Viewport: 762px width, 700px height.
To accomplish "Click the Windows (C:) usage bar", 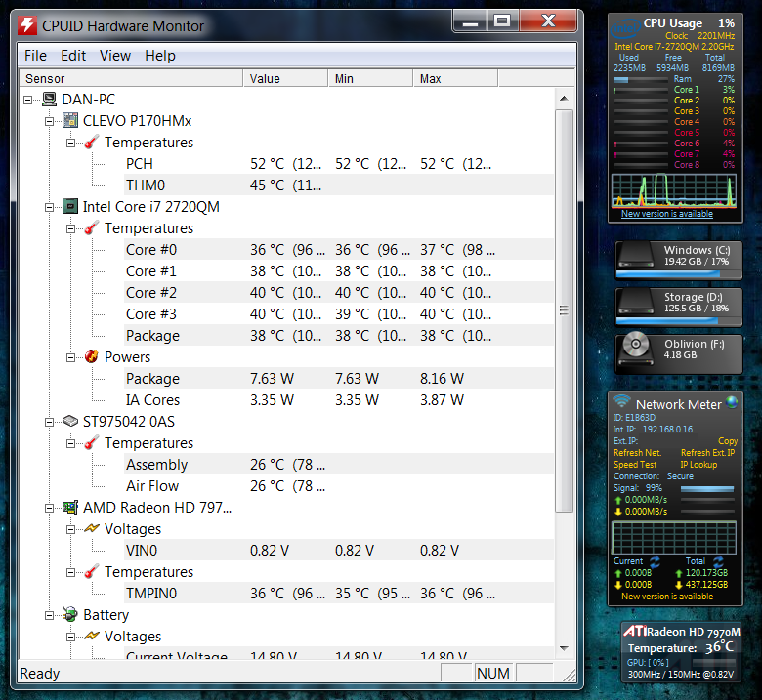I will (x=678, y=274).
